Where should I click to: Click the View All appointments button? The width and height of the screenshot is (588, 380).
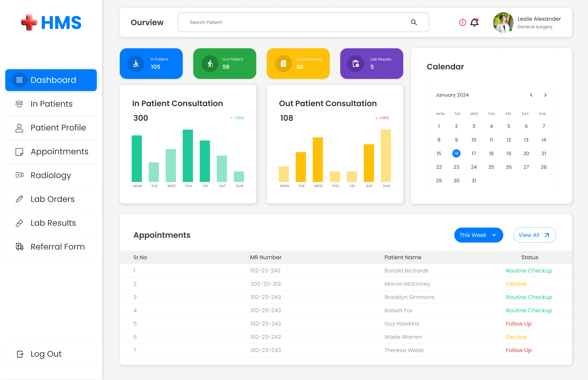534,235
